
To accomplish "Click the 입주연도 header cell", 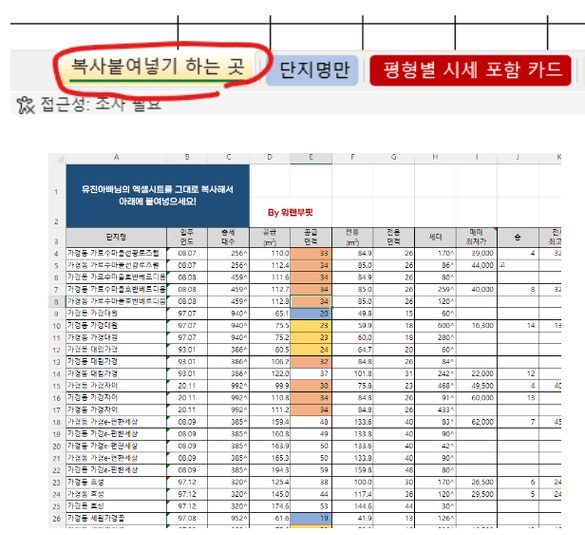I will tap(187, 237).
